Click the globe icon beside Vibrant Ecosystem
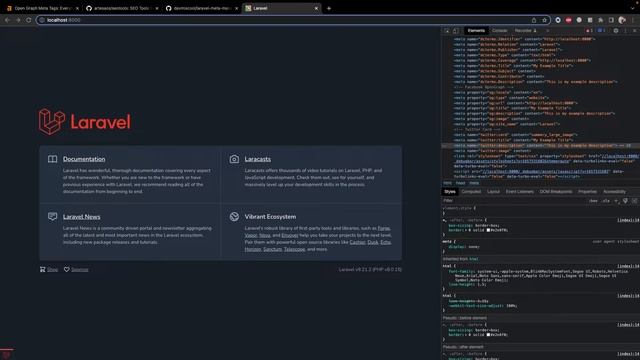The image size is (640, 360). (x=234, y=216)
